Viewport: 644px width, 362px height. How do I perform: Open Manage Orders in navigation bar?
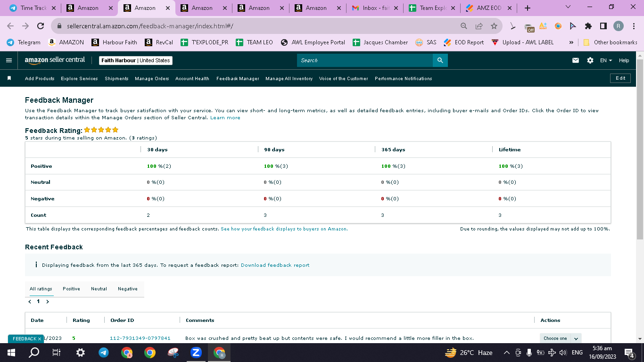coord(152,79)
